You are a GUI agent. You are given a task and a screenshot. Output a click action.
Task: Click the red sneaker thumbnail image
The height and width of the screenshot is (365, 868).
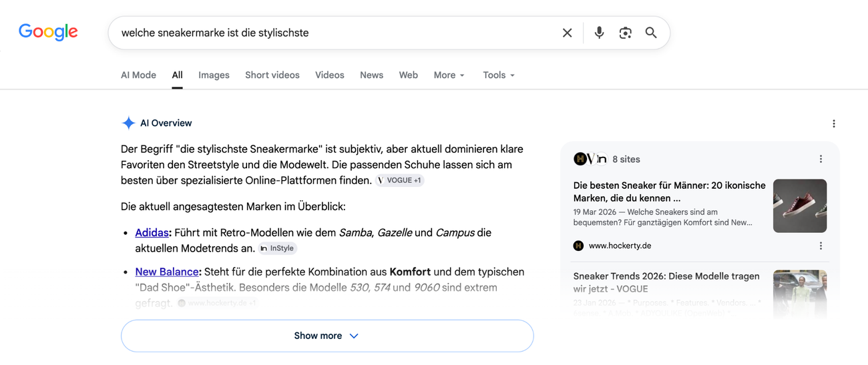coord(800,206)
